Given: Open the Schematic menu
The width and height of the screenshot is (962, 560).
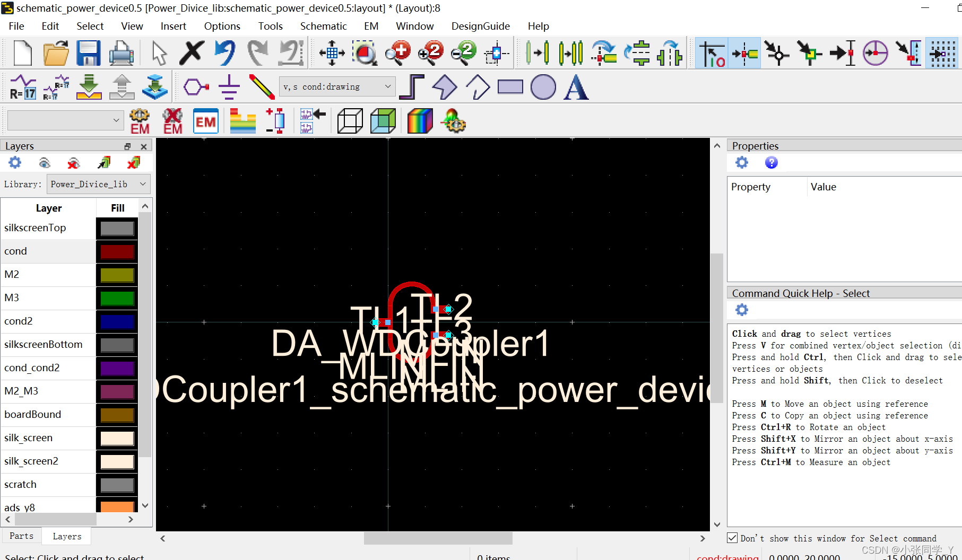Looking at the screenshot, I should [323, 26].
